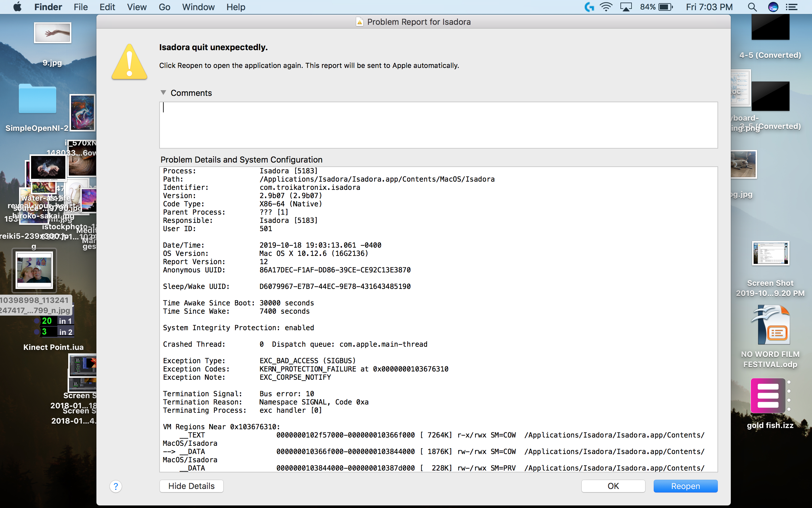Screen dimensions: 812x508
Task: Open the Go menu
Action: (x=164, y=7)
